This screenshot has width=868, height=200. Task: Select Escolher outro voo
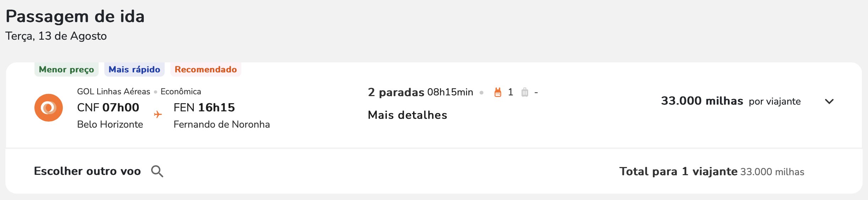(87, 171)
